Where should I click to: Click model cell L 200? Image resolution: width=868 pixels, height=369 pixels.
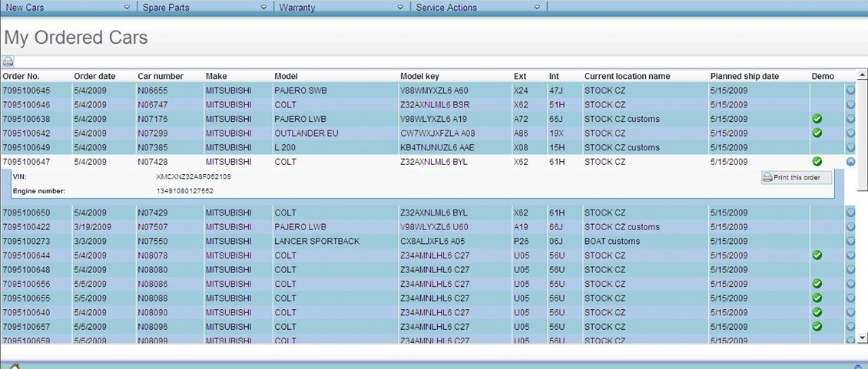click(x=285, y=148)
